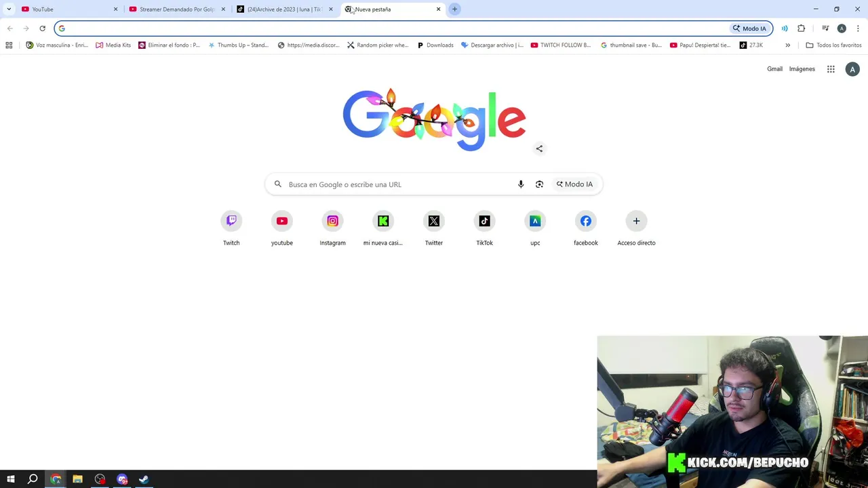Open the Voz masculina - Enri... bookmark
Viewport: 868px width, 488px height.
57,45
